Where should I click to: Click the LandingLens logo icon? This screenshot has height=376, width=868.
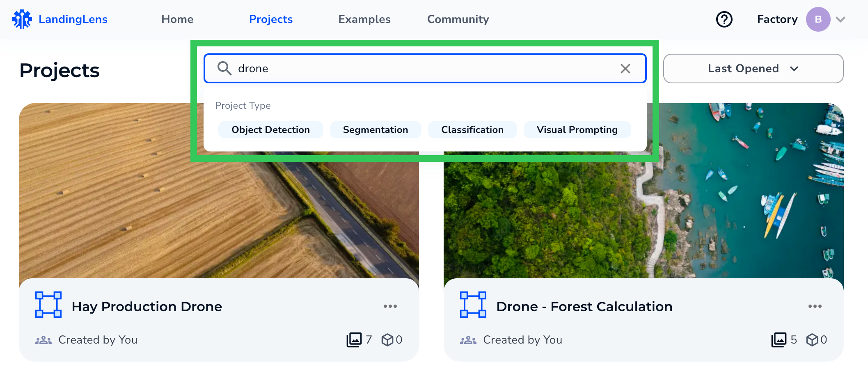(x=23, y=18)
